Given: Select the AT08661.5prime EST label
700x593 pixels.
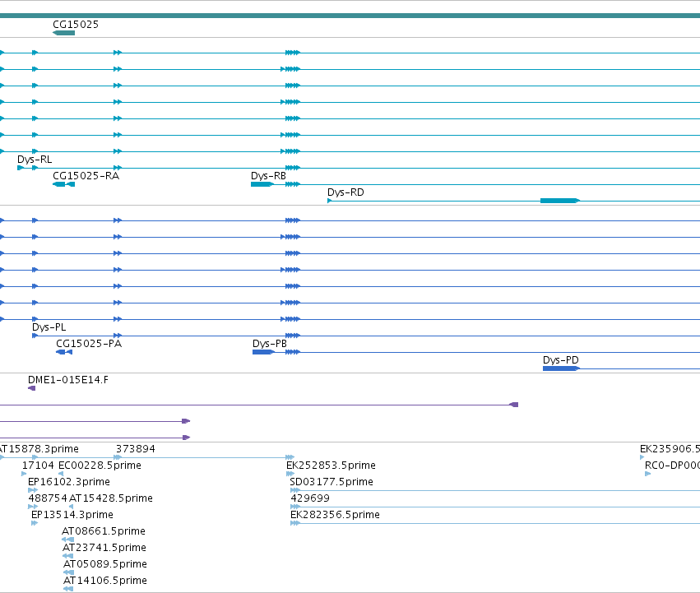Looking at the screenshot, I should click(x=104, y=531).
